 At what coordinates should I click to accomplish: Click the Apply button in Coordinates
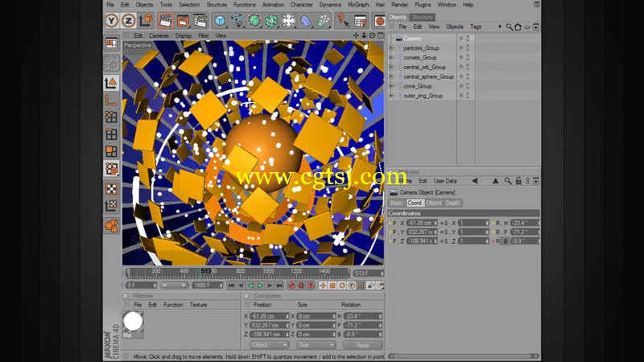(x=363, y=345)
